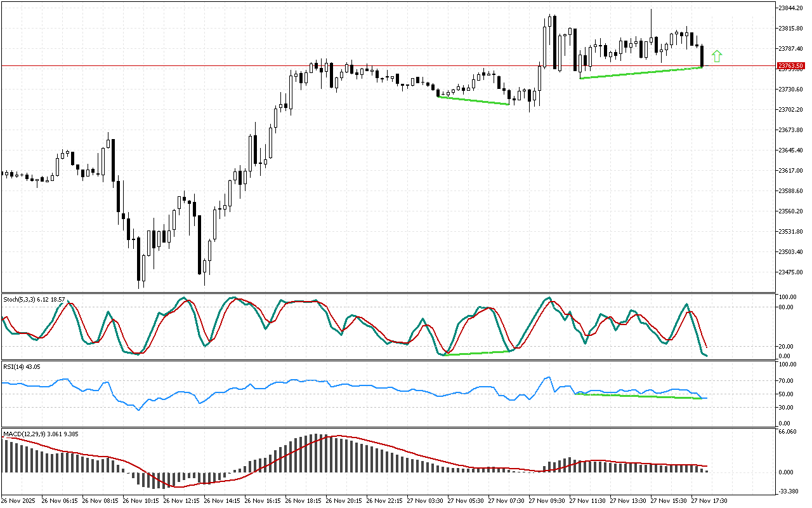Click the -33.380 value on the MACD scale
Image resolution: width=812 pixels, height=508 pixels.
pos(787,491)
